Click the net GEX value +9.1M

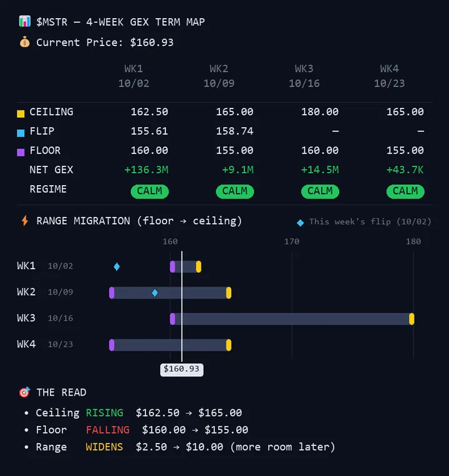(x=238, y=169)
